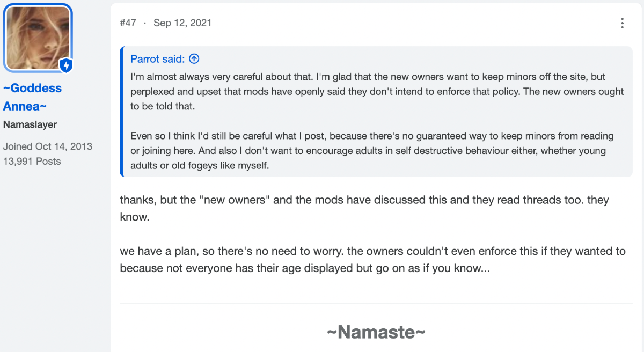The image size is (644, 352).
Task: Click the quoted paragraph starting "I'm almost always"
Action: (x=377, y=92)
